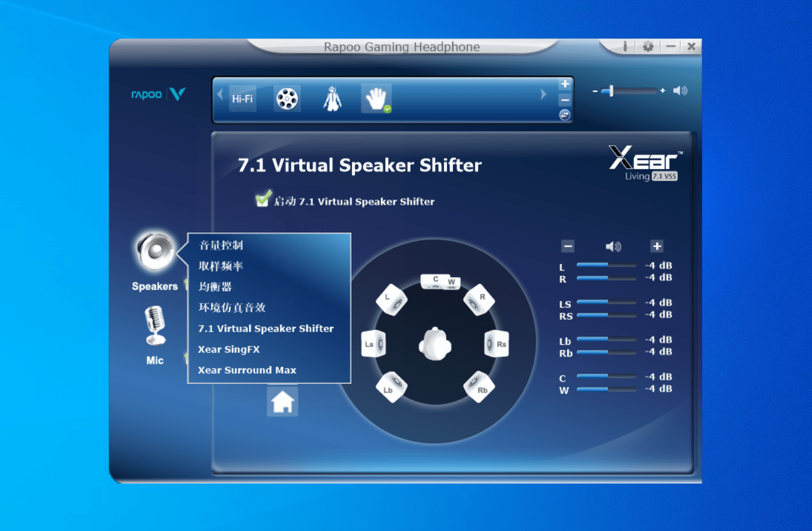
Task: Select the Hi-Fi sound profile
Action: click(243, 98)
